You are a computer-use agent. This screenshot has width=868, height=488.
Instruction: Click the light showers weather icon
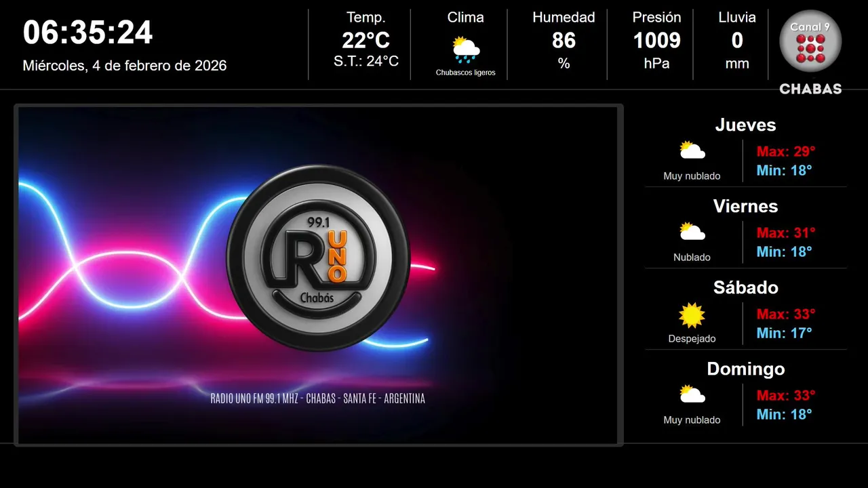point(466,49)
